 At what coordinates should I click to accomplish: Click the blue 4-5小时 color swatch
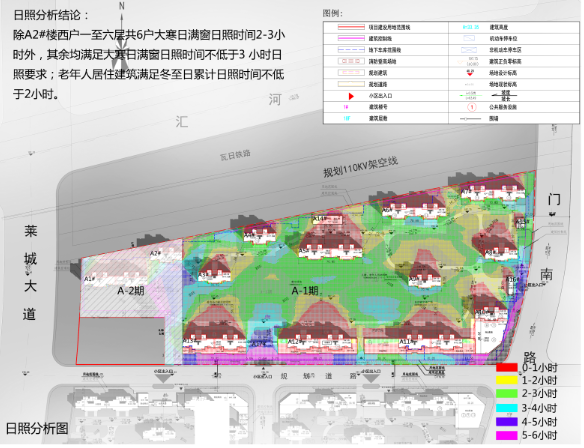507,422
